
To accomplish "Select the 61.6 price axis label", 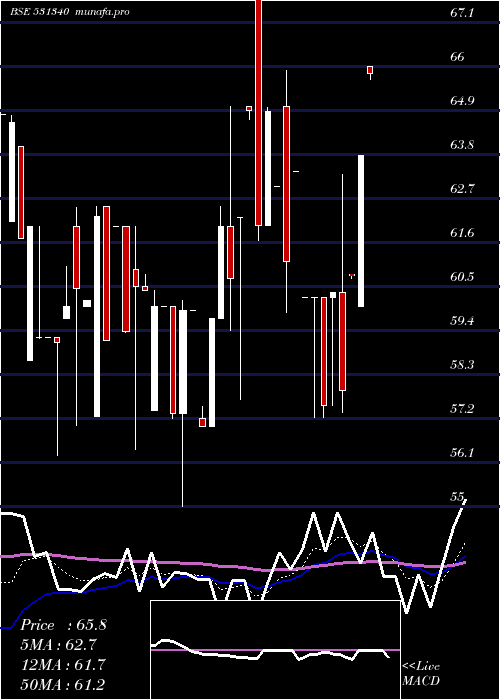I will tap(462, 233).
